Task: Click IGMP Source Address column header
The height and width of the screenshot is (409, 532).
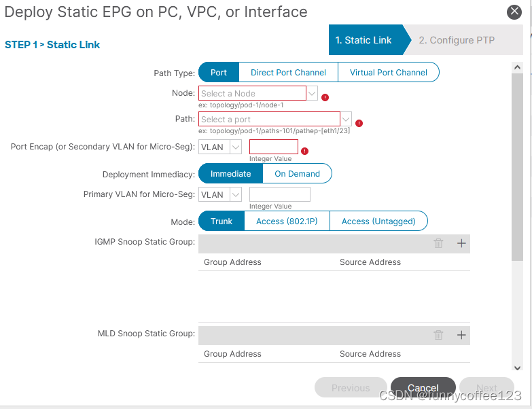Action: 370,262
